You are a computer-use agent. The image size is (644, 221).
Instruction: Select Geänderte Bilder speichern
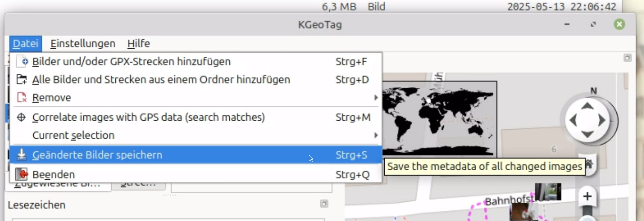click(196, 155)
